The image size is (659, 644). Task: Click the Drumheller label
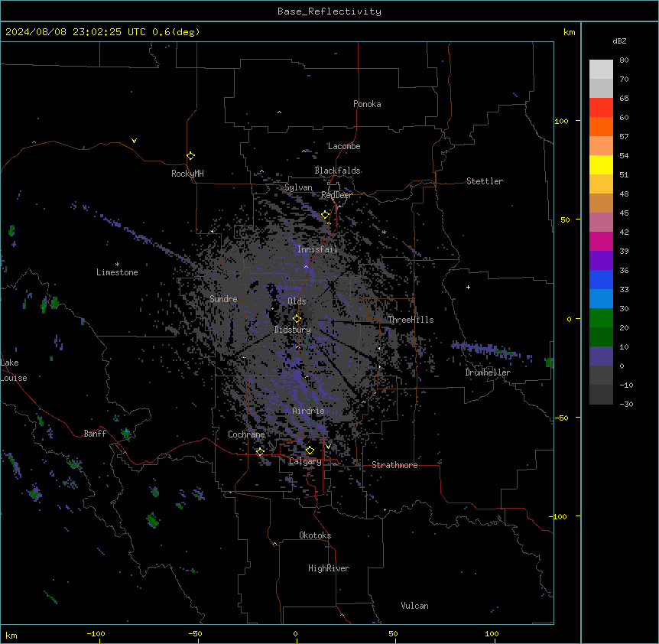pos(488,372)
